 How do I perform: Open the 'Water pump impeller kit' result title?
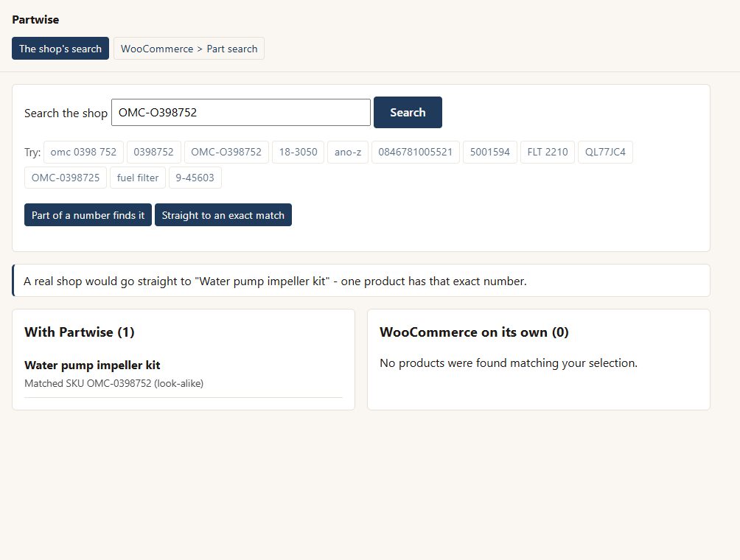(92, 365)
